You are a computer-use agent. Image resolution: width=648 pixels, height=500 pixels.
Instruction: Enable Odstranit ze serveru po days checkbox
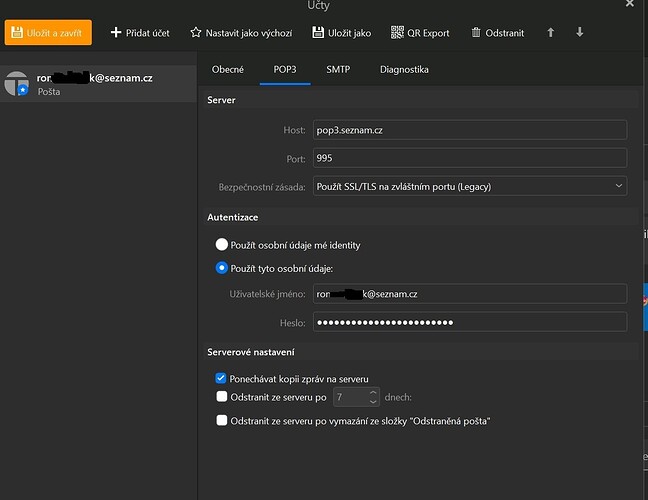tap(222, 397)
